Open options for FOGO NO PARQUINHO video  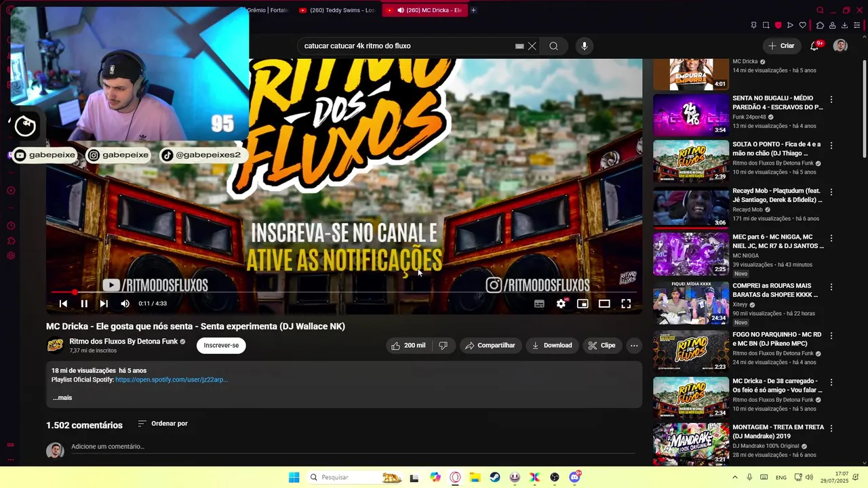[x=831, y=335]
